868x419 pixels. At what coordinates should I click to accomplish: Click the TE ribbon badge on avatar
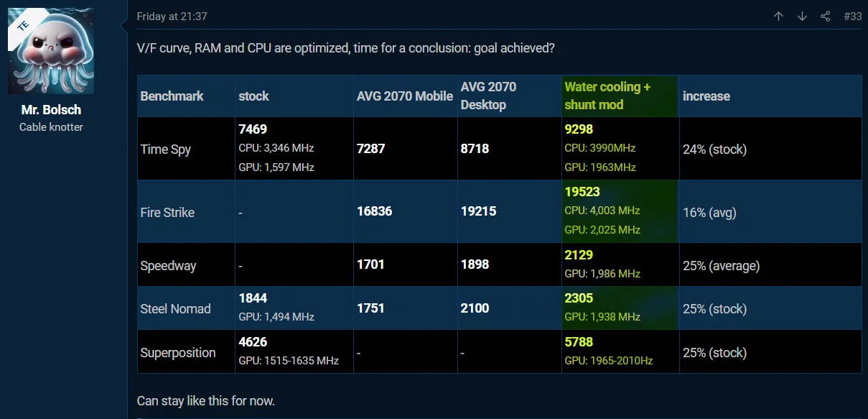[x=22, y=24]
